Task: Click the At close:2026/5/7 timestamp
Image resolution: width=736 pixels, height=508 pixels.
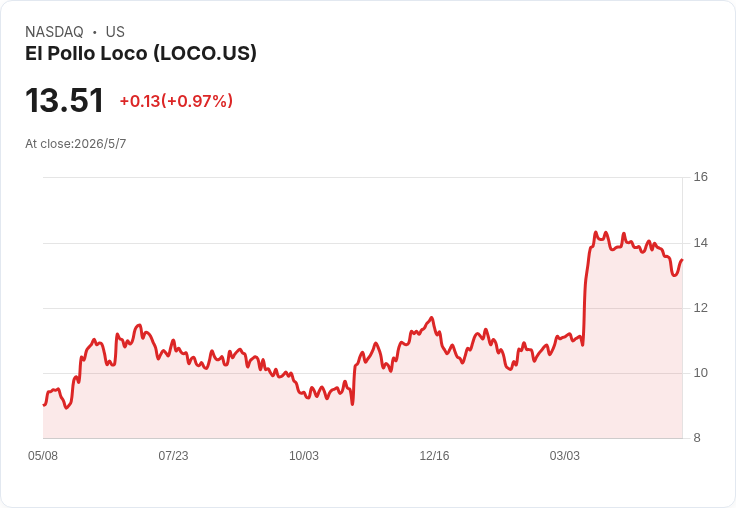Action: pos(76,144)
